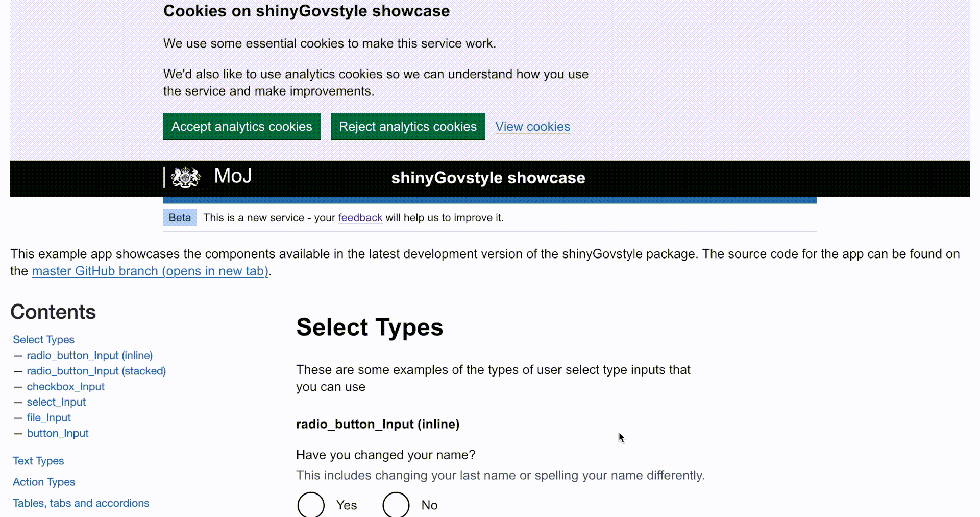
Task: Go to Select Types in Contents
Action: tap(43, 340)
